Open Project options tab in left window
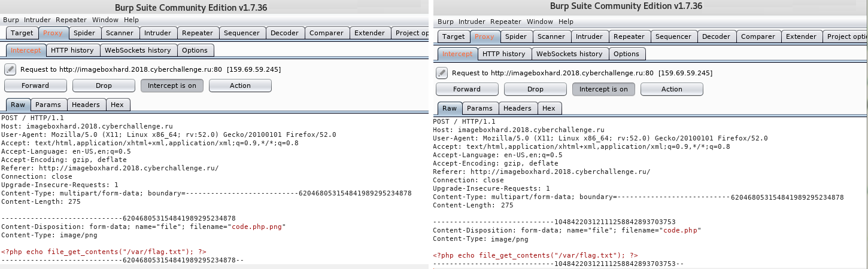 coord(410,33)
